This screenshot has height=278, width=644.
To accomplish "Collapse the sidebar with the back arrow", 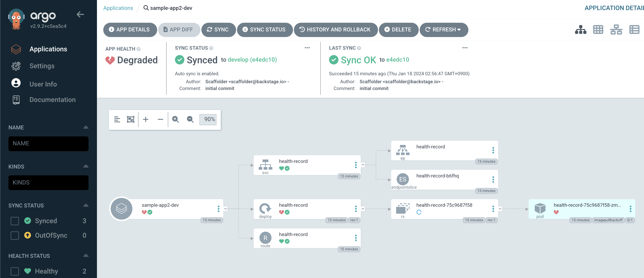I will coord(80,15).
